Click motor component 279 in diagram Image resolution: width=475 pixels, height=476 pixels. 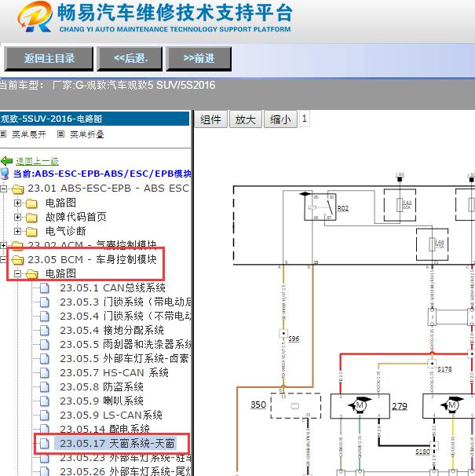[360, 406]
